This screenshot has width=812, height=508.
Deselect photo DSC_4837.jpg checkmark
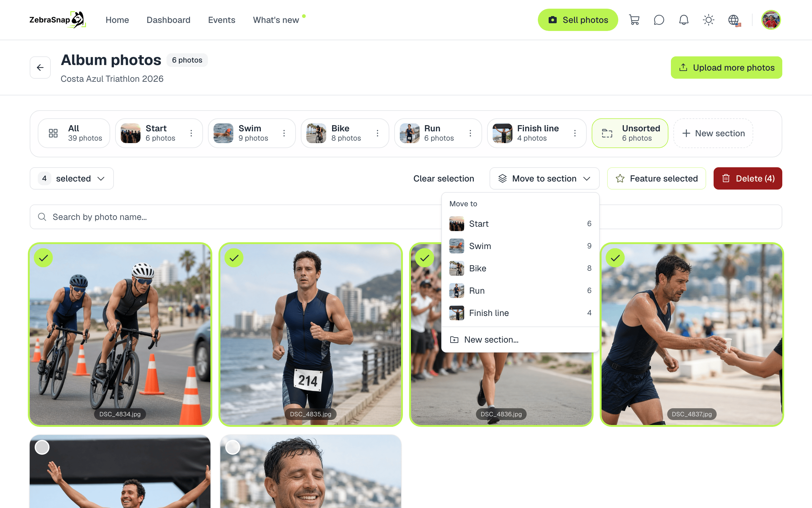point(615,258)
